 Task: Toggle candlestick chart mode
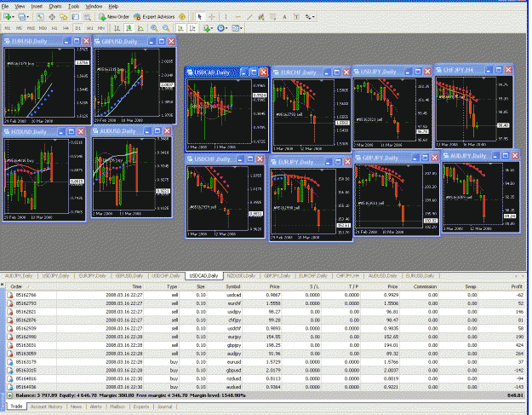tap(129, 28)
